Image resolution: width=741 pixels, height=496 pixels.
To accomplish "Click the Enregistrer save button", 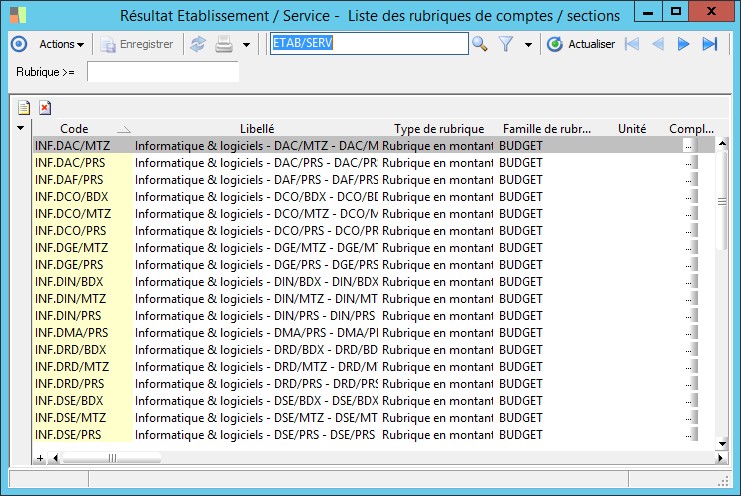I will [137, 44].
